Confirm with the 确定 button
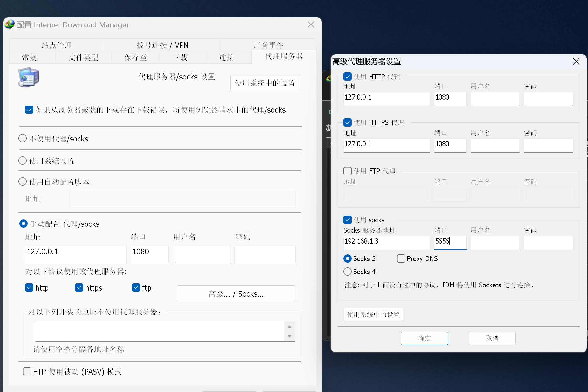The image size is (588, 392). [425, 338]
